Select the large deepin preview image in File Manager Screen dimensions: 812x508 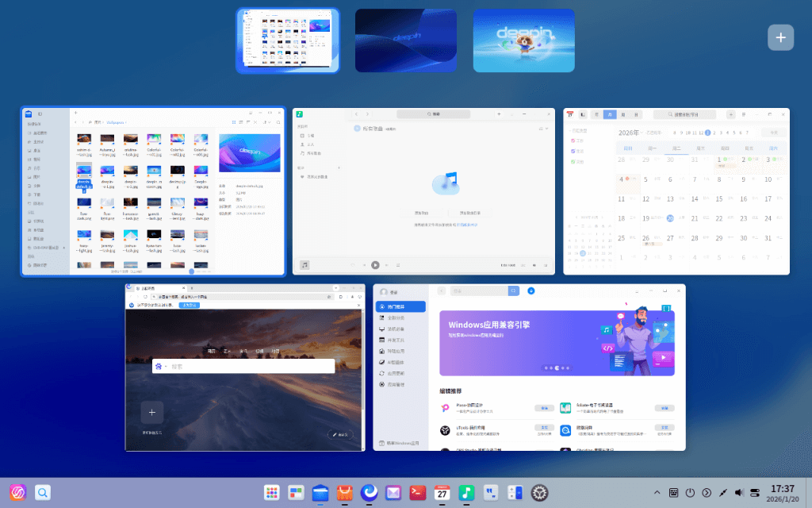(250, 153)
